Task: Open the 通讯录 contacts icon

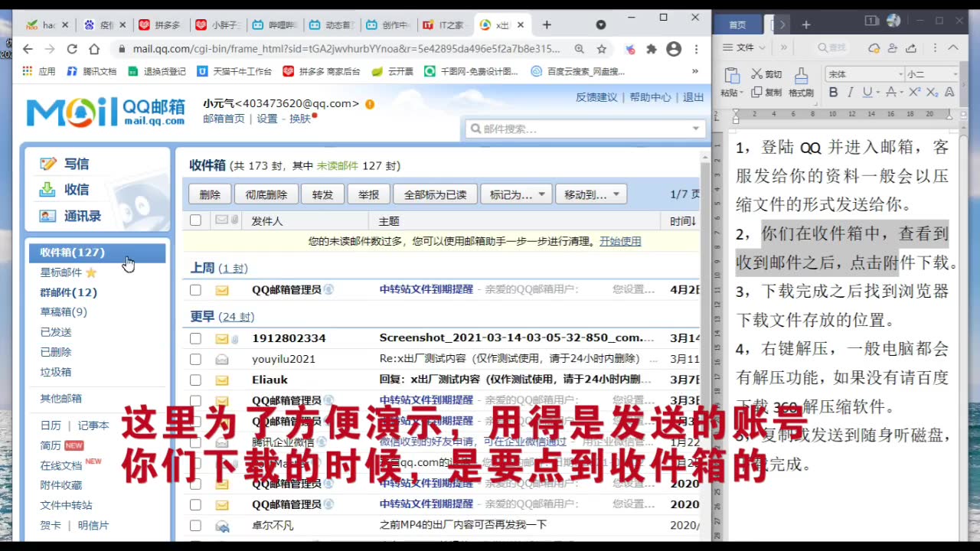Action: pyautogui.click(x=47, y=217)
